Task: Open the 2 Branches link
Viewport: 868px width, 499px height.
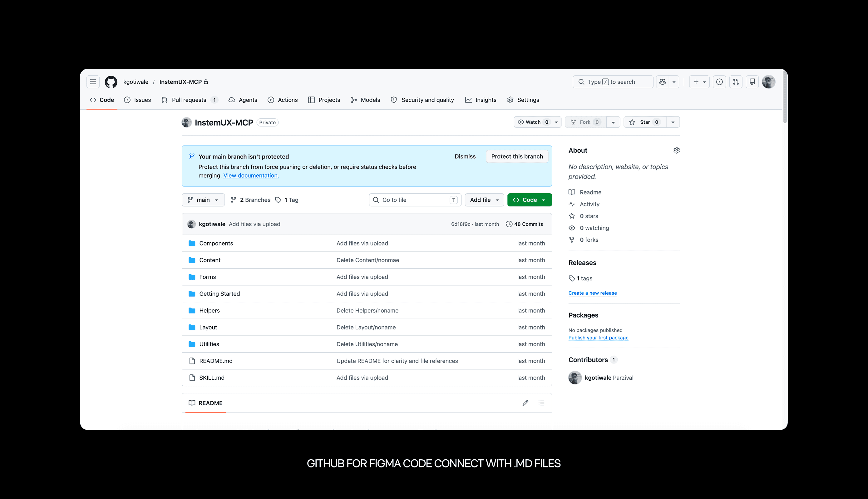Action: pyautogui.click(x=250, y=200)
